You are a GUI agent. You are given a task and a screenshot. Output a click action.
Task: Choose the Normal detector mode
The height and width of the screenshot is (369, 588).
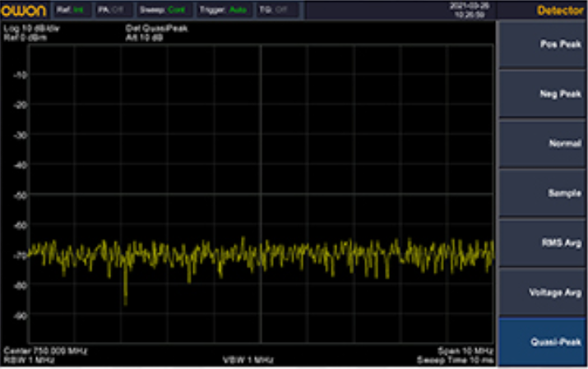point(542,144)
